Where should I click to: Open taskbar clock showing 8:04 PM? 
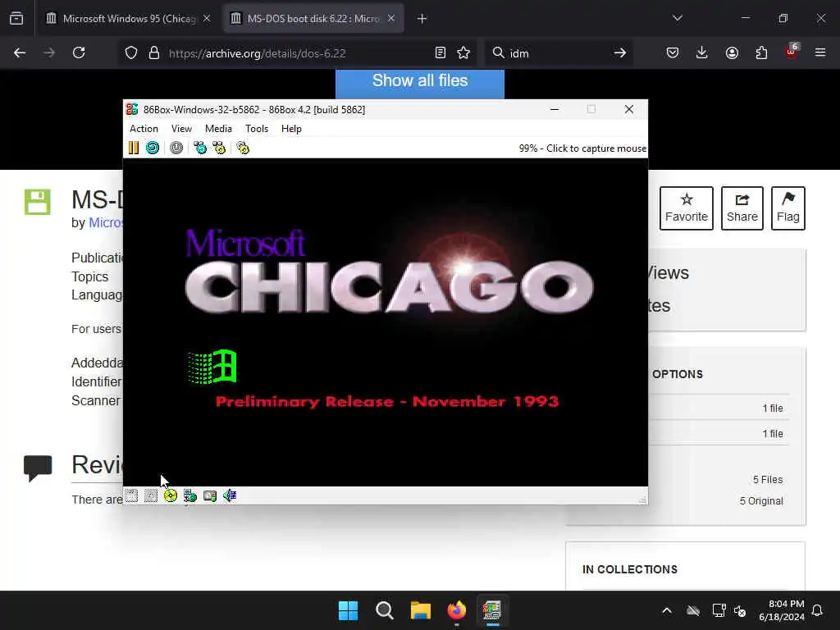[781, 610]
